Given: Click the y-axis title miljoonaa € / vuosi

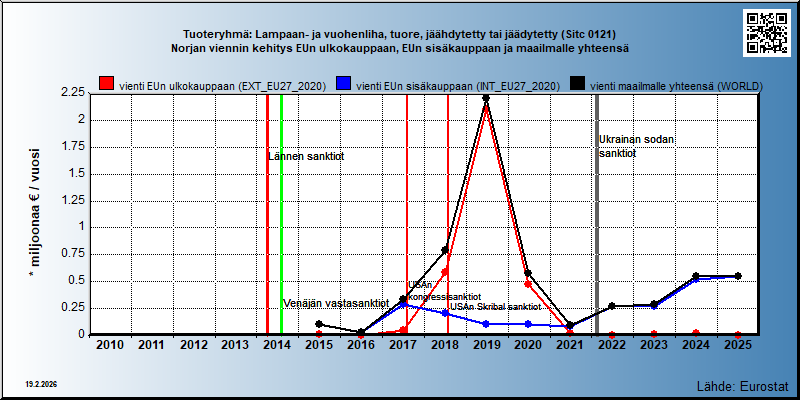Looking at the screenshot, I should click(x=36, y=213).
